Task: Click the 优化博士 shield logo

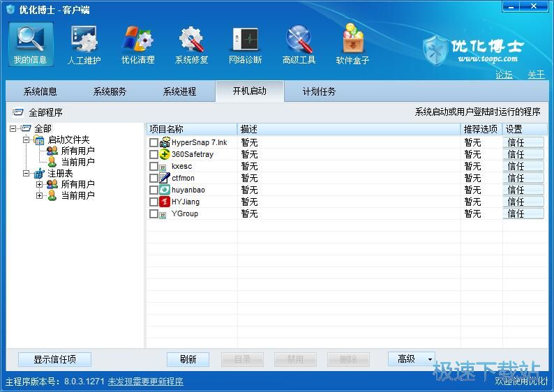Action: coord(435,50)
